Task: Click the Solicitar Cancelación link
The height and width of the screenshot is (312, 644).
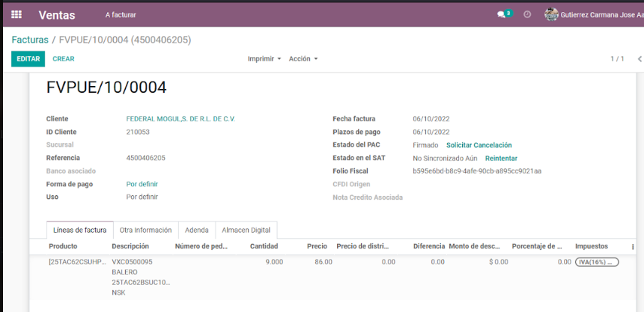Action: (x=479, y=145)
